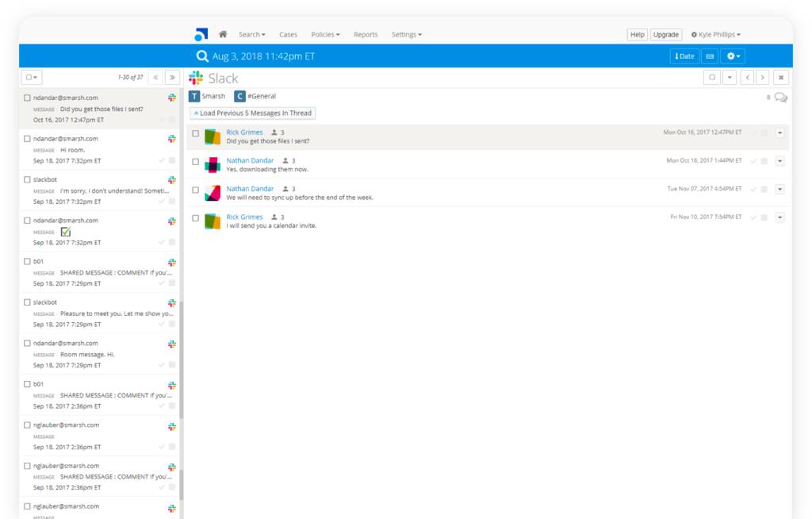Click the Upgrade button
812x519 pixels.
click(x=666, y=34)
